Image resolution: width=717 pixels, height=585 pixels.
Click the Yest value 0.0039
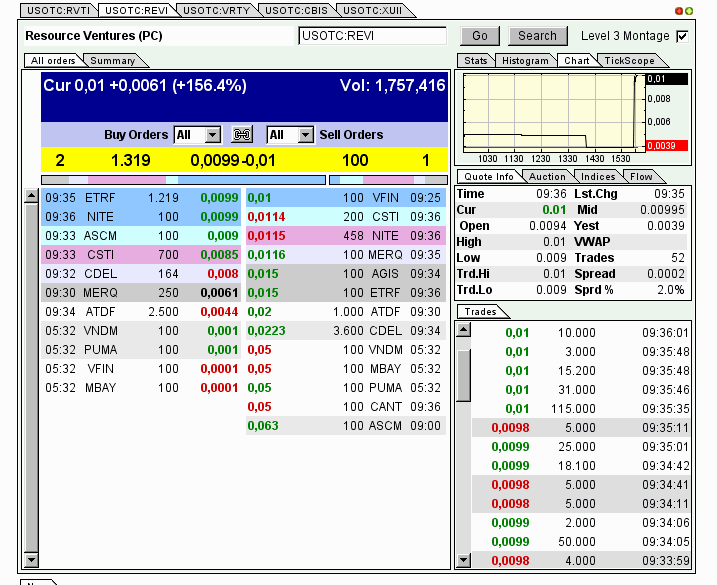[665, 226]
